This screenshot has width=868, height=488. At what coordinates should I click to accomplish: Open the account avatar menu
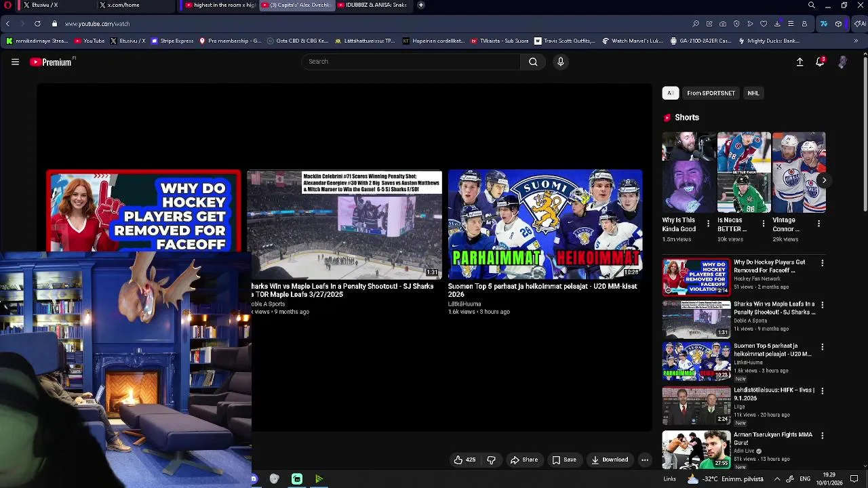coord(842,62)
